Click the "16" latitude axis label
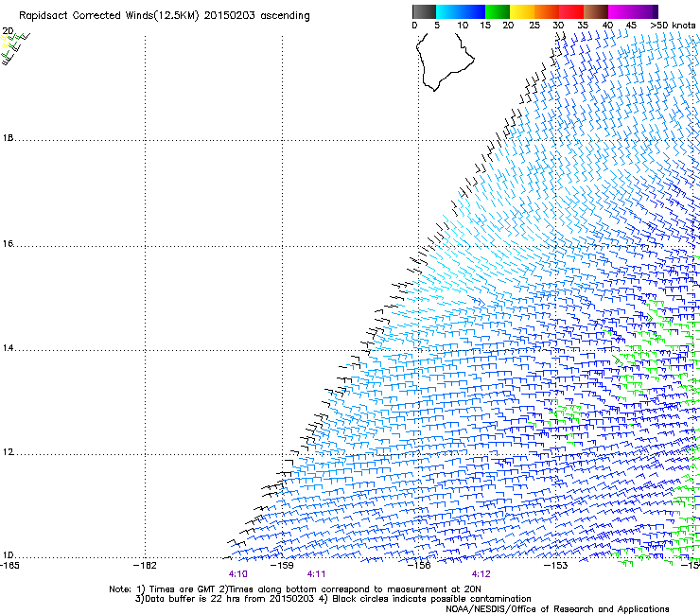The height and width of the screenshot is (615, 700). coord(8,244)
